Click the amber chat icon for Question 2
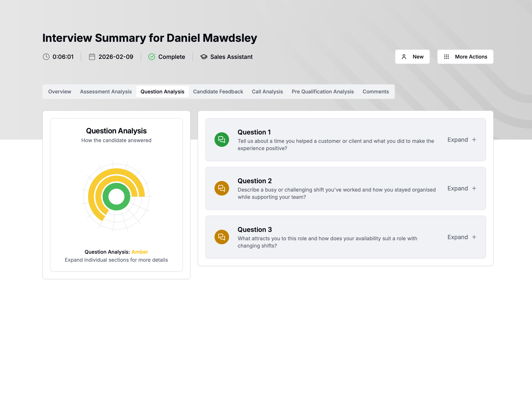 click(x=221, y=188)
